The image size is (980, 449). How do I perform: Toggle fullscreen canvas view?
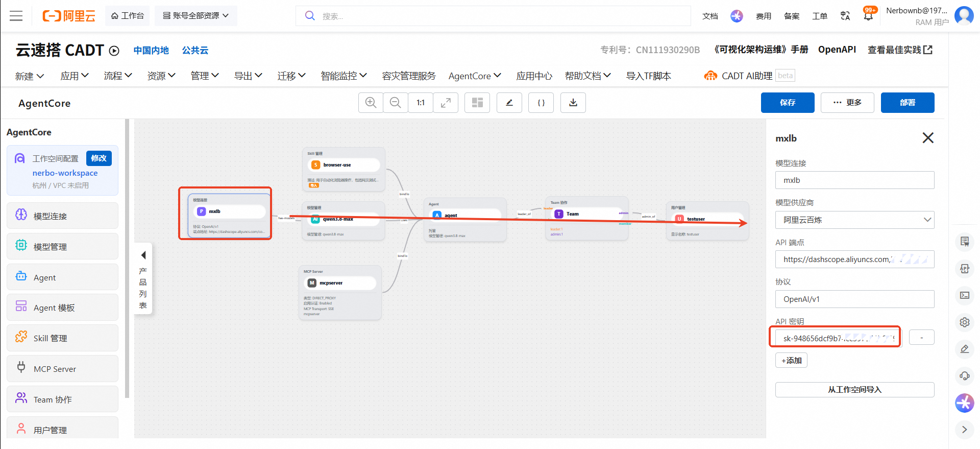(x=446, y=103)
